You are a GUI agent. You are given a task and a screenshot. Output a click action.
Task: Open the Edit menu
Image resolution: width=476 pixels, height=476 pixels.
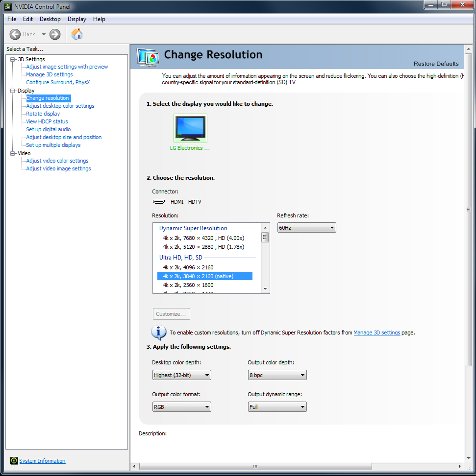[27, 19]
